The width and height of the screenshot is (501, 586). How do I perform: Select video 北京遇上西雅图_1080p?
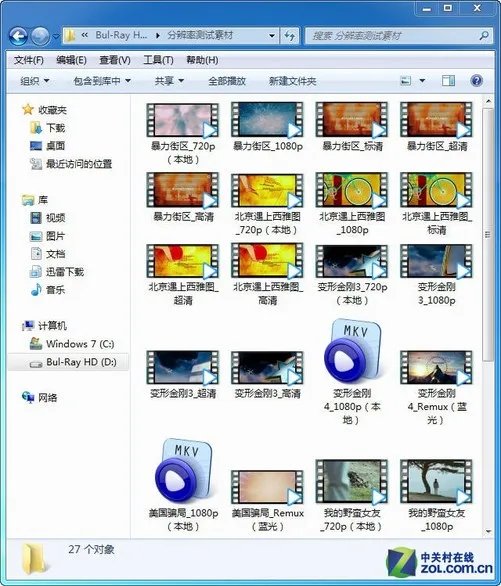click(352, 204)
